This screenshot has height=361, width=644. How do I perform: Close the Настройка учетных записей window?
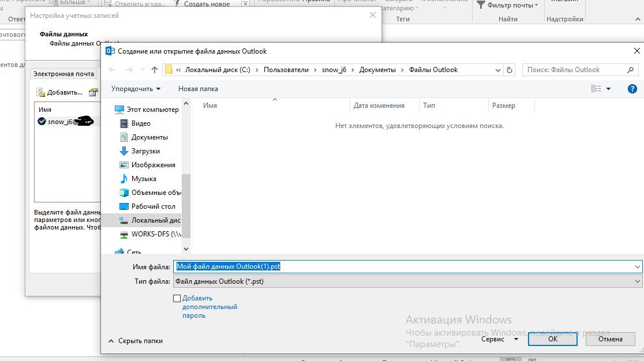tap(373, 15)
